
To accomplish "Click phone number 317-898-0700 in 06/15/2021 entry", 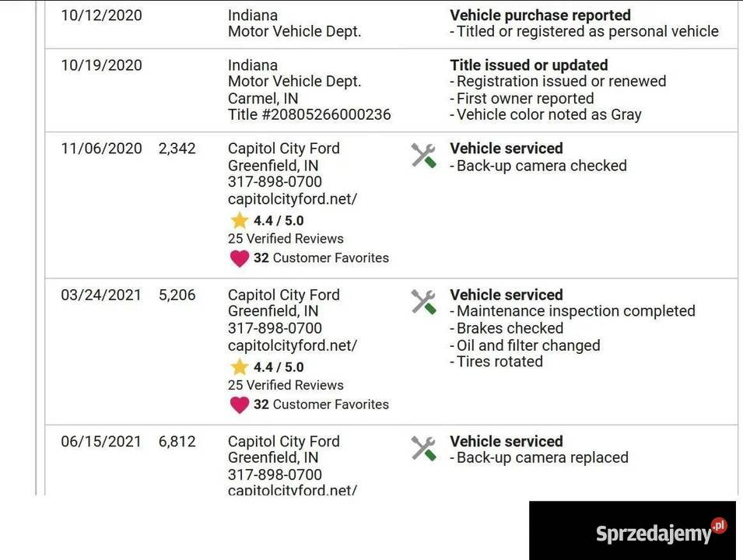I will point(275,474).
